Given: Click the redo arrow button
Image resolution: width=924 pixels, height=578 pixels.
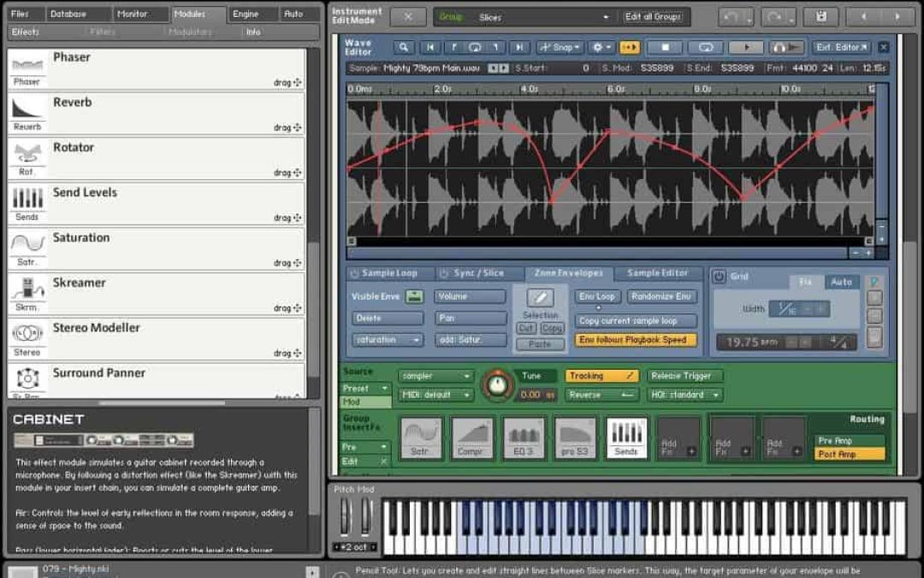Looking at the screenshot, I should [773, 17].
